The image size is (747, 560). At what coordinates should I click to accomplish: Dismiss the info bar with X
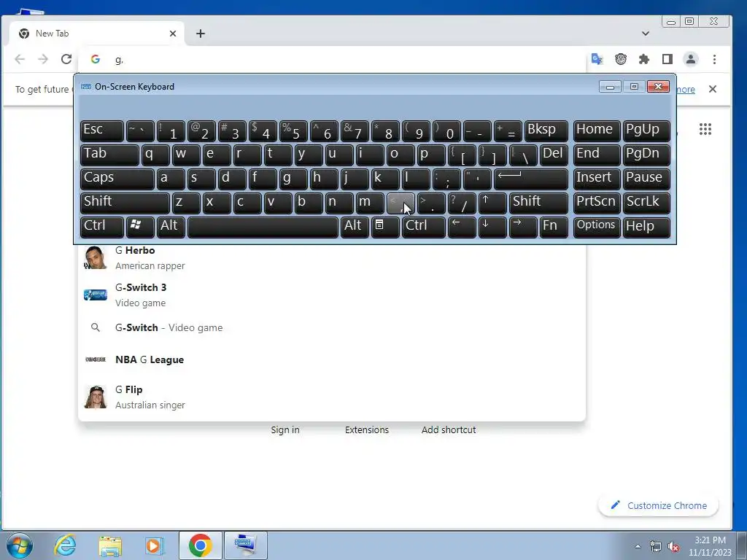[713, 89]
